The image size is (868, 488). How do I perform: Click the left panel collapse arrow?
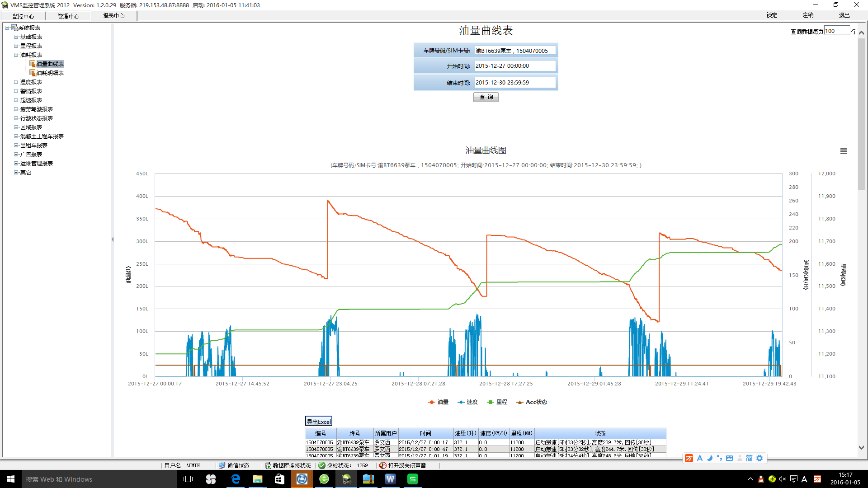pyautogui.click(x=113, y=239)
